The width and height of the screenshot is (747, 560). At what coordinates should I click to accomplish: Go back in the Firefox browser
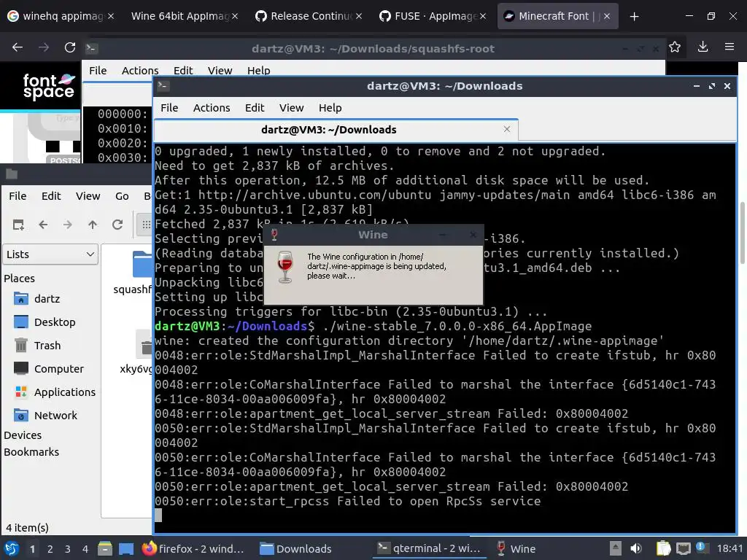tap(18, 47)
